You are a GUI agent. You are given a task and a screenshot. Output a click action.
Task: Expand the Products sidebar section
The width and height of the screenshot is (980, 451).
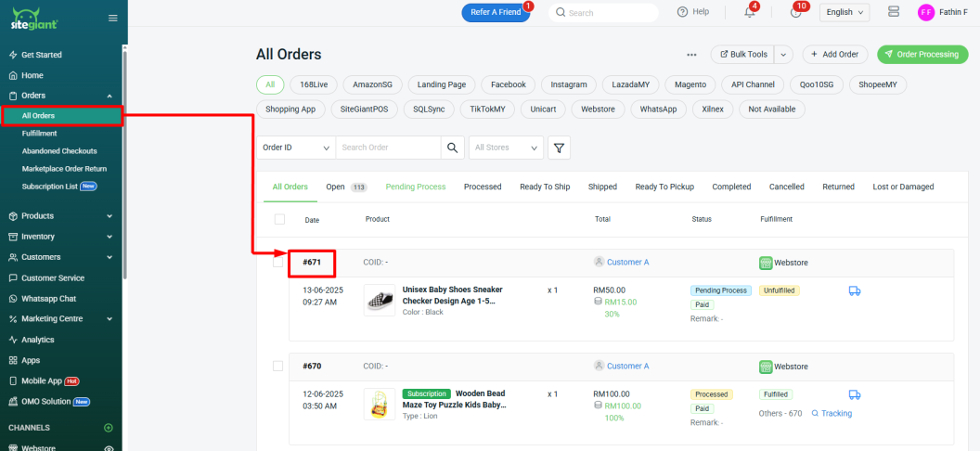(x=110, y=216)
